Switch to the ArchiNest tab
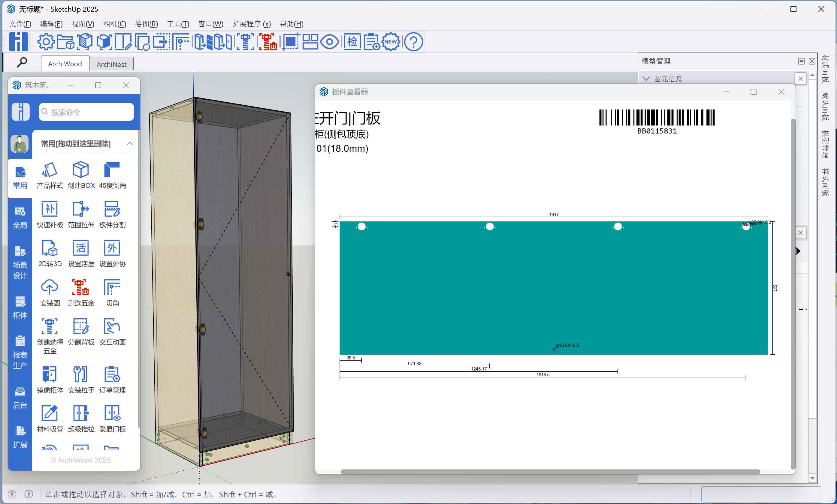 click(111, 64)
